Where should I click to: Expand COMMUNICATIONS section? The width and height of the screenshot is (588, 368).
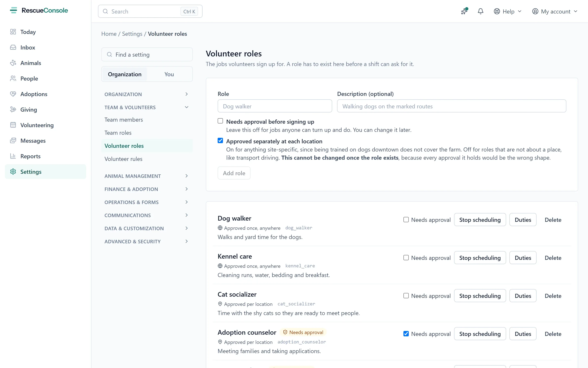(147, 215)
